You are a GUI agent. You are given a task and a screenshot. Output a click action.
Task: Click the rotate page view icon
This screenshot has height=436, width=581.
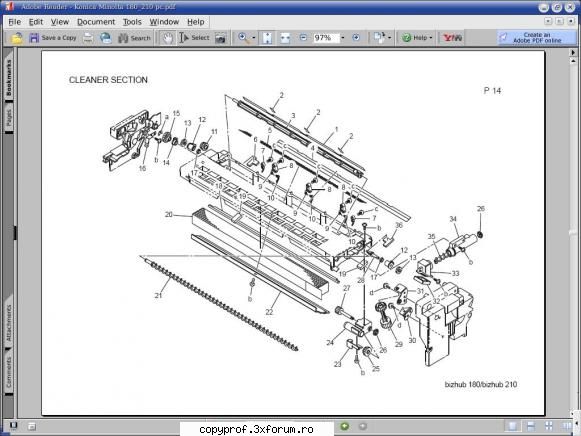coord(379,37)
